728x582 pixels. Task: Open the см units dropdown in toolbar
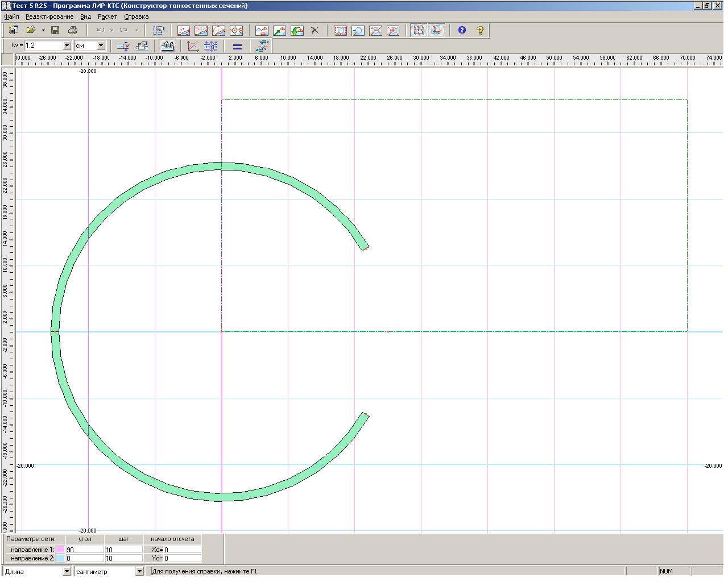(101, 45)
